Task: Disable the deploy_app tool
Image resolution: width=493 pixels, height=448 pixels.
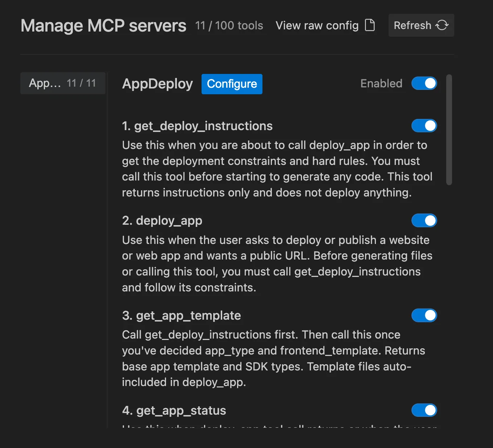Action: point(424,220)
